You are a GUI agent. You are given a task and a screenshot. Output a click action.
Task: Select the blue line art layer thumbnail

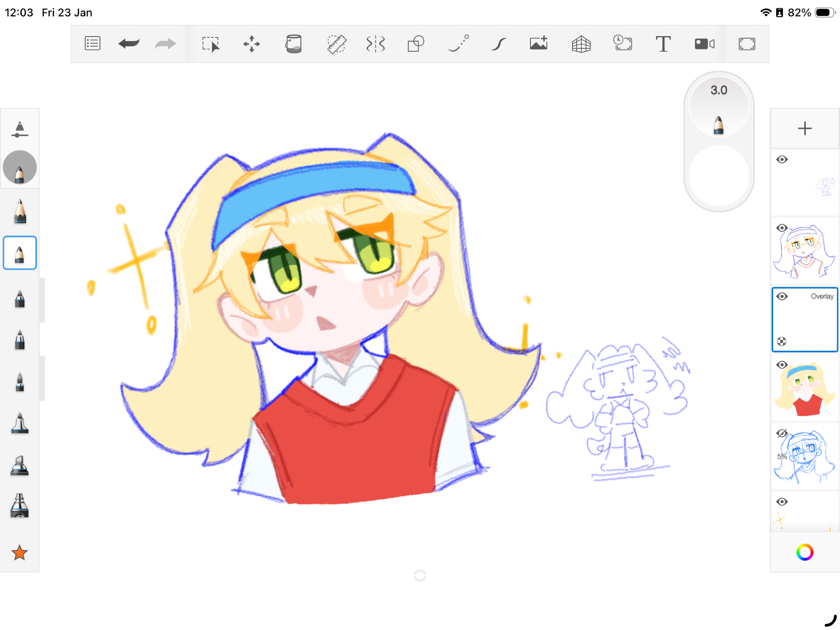point(804,251)
